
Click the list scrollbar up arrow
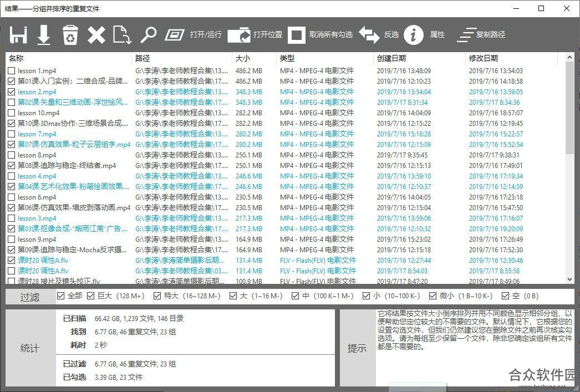569,58
